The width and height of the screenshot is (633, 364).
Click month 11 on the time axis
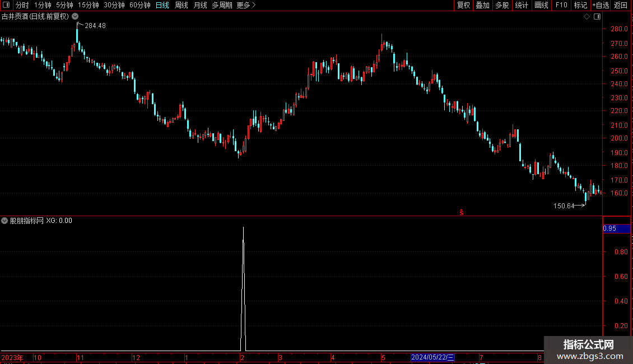[x=80, y=357]
